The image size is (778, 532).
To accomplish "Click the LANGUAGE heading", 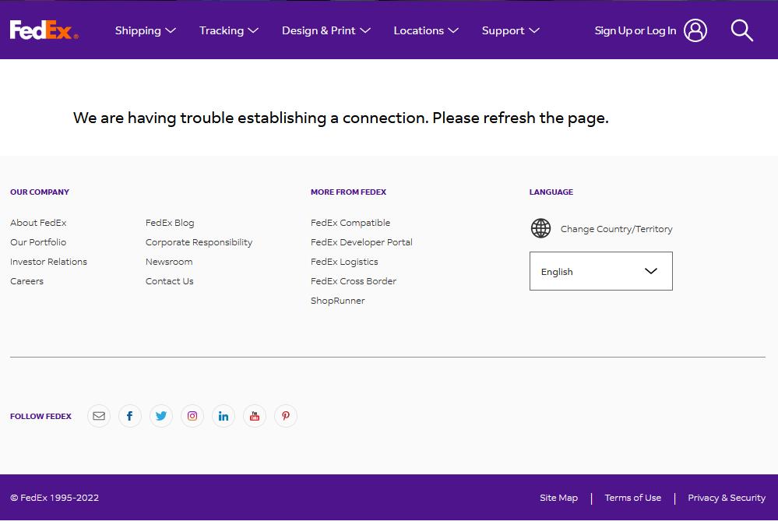I will [551, 192].
